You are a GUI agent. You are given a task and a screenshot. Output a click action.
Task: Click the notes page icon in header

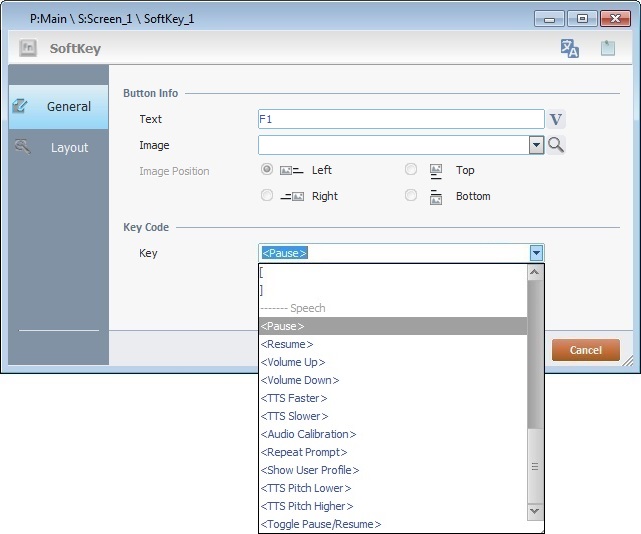(607, 48)
